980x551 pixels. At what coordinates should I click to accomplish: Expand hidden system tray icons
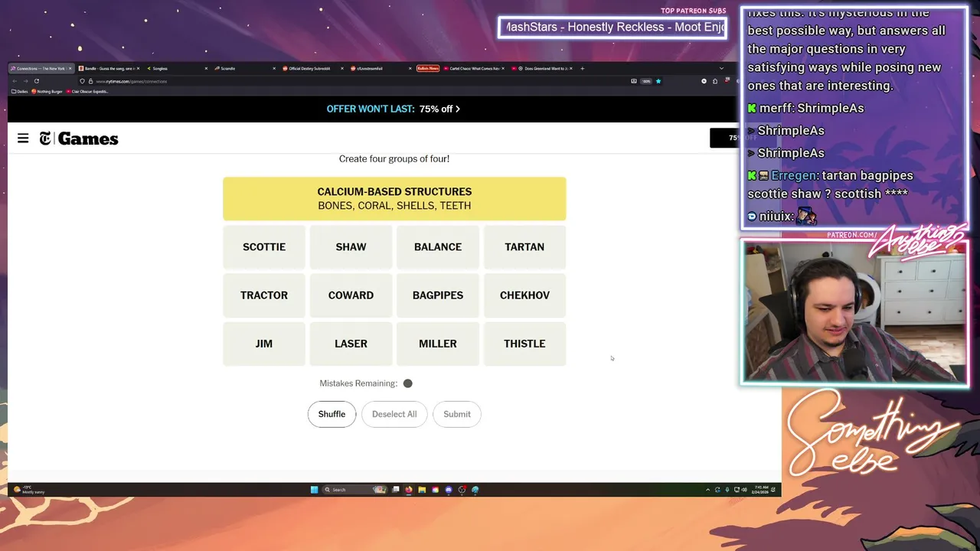[x=708, y=490]
